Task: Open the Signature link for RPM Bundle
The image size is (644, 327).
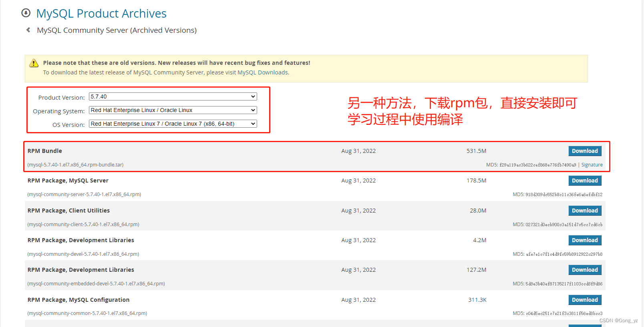Action: (x=592, y=165)
